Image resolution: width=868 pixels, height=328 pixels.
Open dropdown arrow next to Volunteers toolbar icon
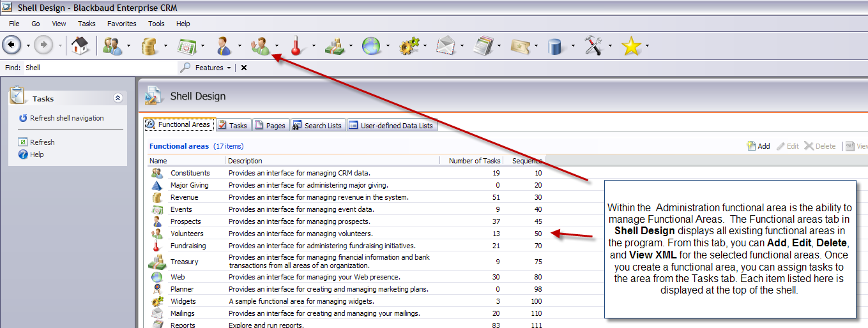coord(277,46)
